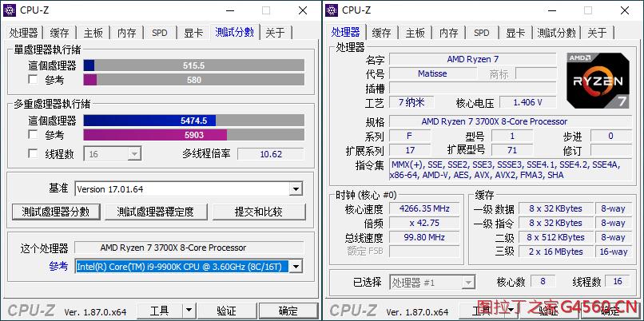Open 内存 tab in left window
This screenshot has width=644, height=321.
click(x=126, y=33)
